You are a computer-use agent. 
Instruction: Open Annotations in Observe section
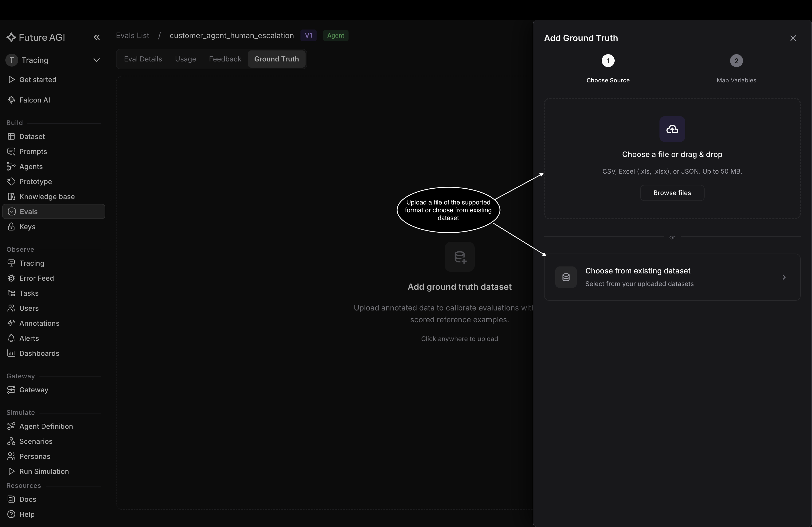pos(39,323)
